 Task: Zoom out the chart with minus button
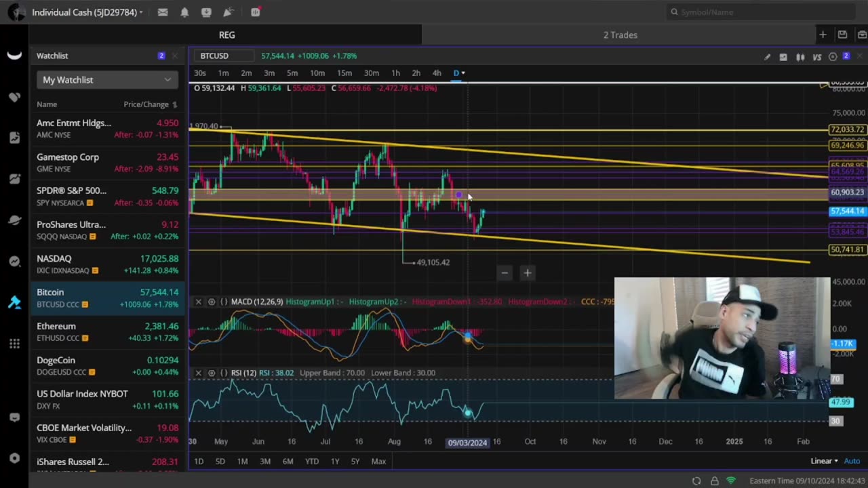pos(504,273)
